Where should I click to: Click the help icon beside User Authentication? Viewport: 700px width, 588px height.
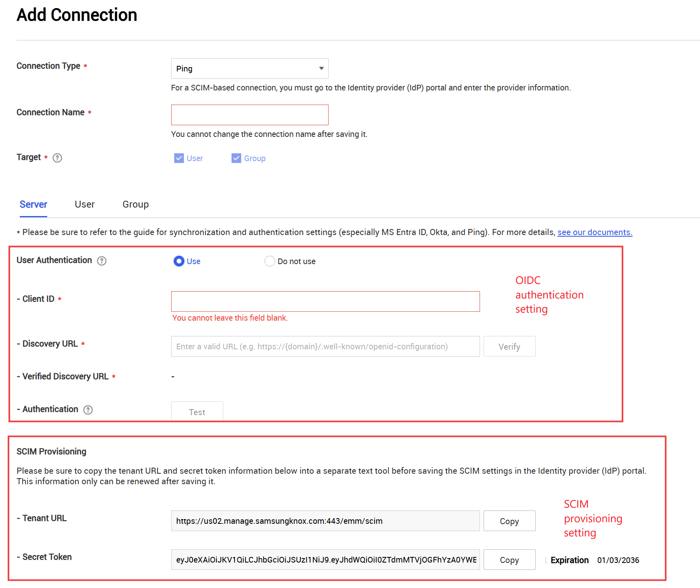pos(101,261)
